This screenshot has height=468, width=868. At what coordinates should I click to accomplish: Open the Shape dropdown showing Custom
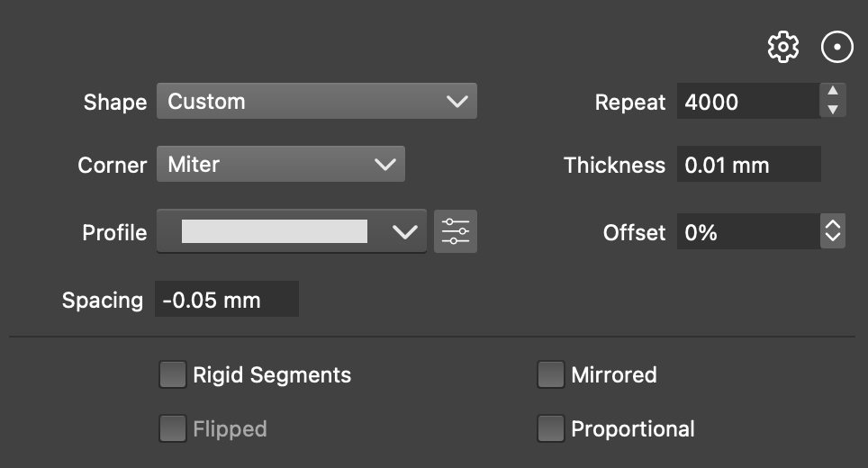[317, 101]
